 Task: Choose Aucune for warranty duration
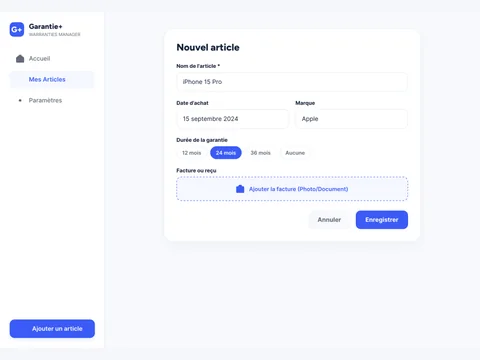tap(295, 153)
